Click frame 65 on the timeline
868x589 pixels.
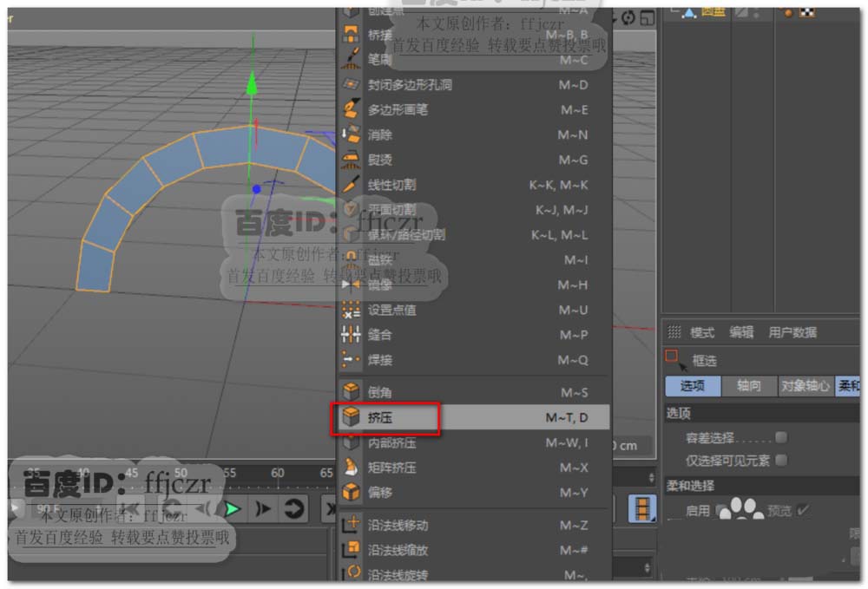pyautogui.click(x=326, y=474)
